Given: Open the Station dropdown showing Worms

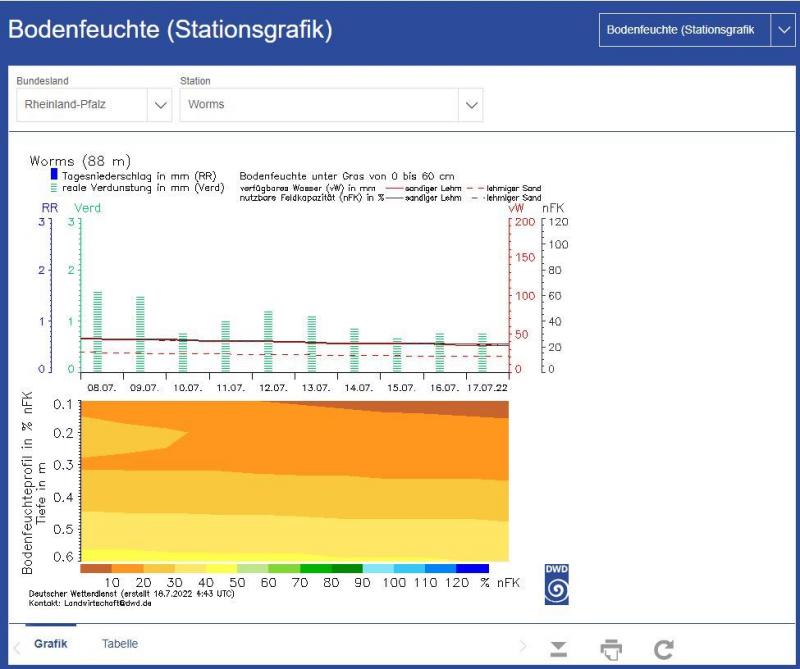Looking at the screenshot, I should 472,104.
